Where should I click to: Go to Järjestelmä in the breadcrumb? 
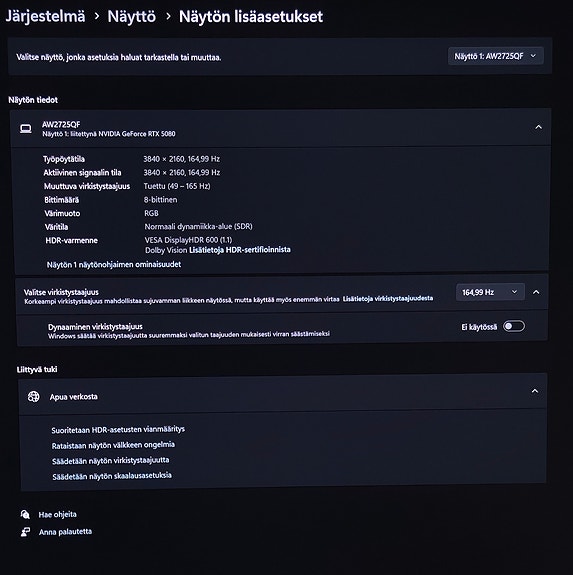point(45,17)
